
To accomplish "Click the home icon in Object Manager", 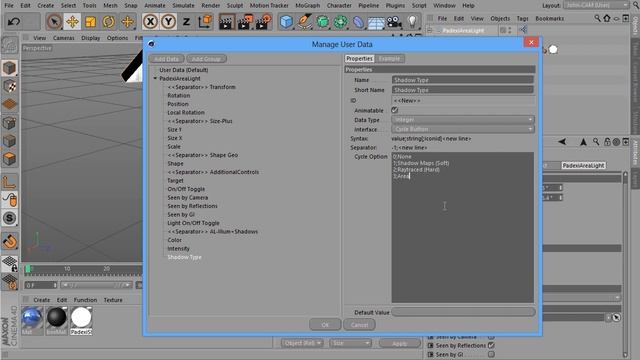I will pyautogui.click(x=607, y=18).
